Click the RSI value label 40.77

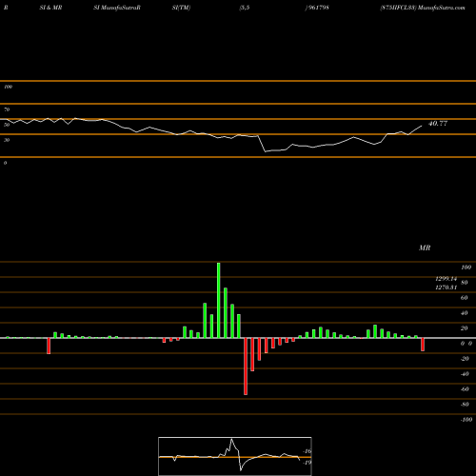[438, 124]
